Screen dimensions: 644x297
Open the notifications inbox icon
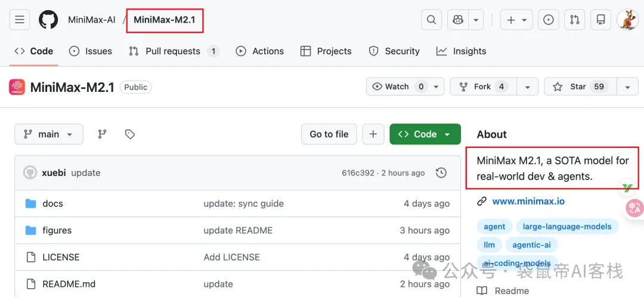coord(600,20)
